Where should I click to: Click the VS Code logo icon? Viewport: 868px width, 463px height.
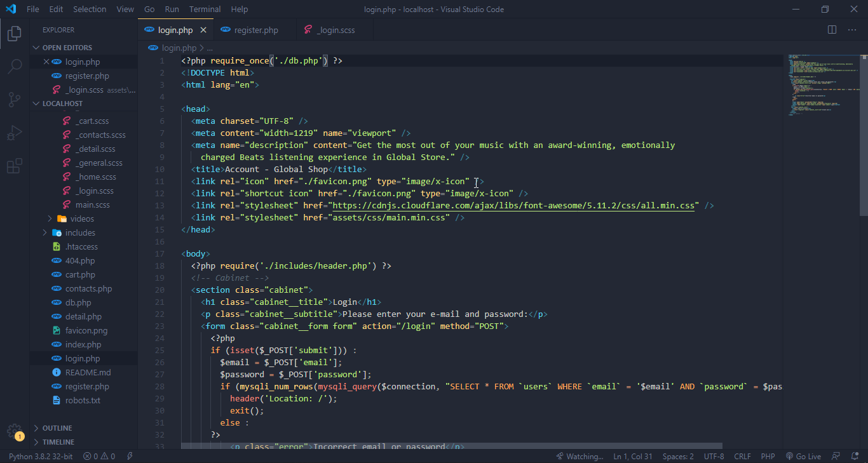tap(11, 9)
